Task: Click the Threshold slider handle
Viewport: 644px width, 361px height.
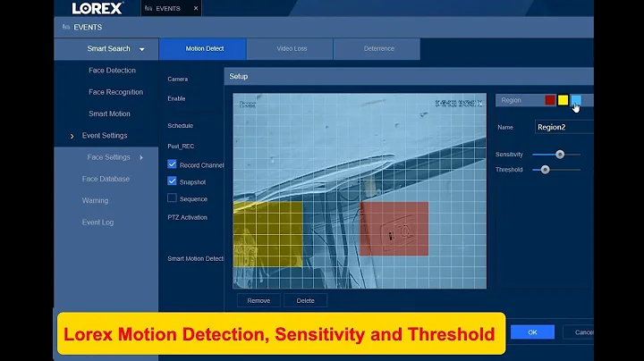Action: click(x=545, y=170)
